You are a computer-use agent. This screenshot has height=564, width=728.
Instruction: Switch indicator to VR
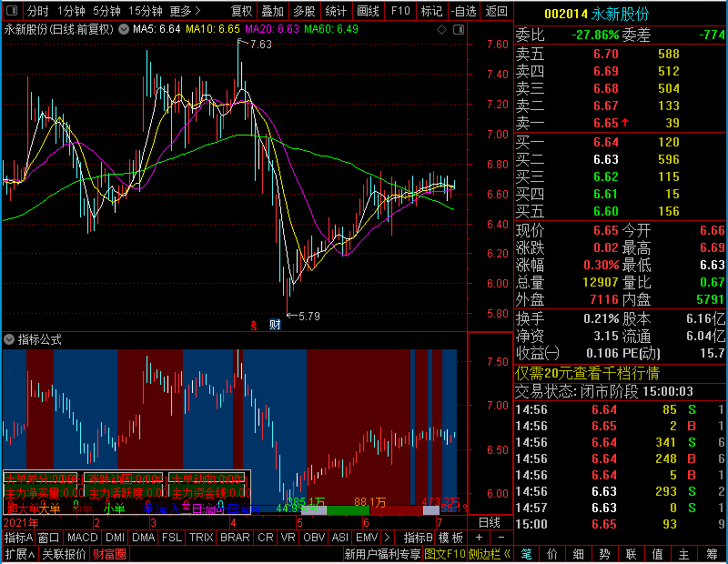(288, 538)
